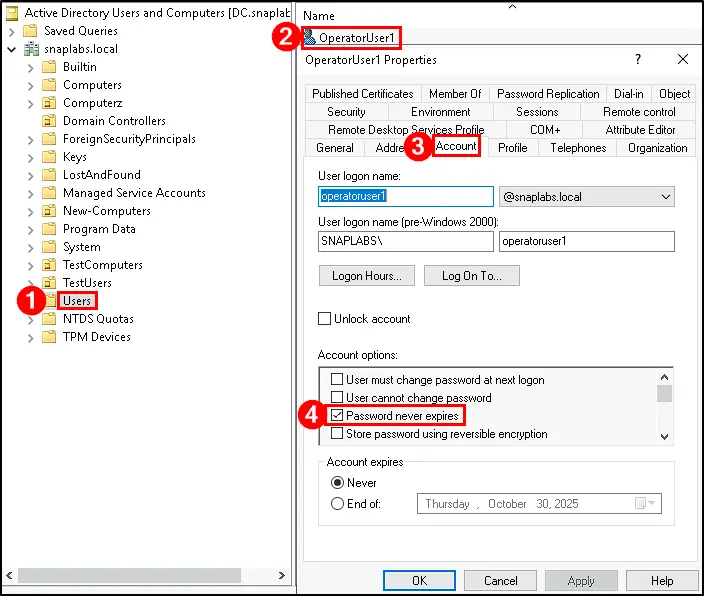The height and width of the screenshot is (596, 704).
Task: Select the End of account expiry radio button
Action: pyautogui.click(x=337, y=503)
